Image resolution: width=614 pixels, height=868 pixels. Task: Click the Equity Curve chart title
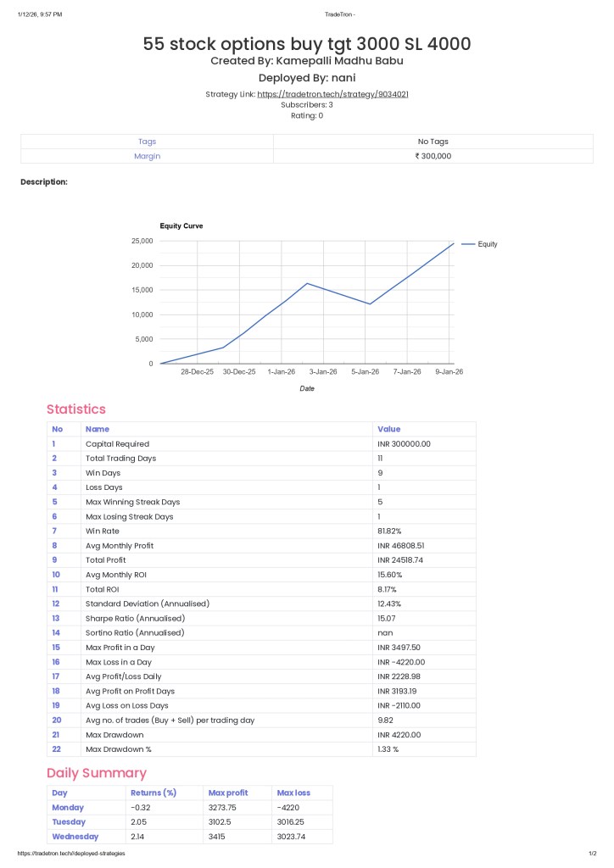coord(181,226)
